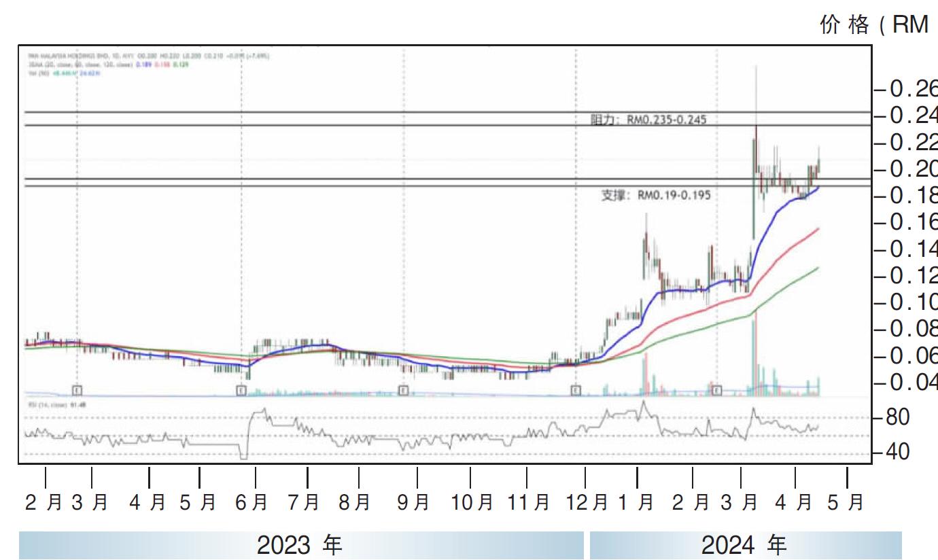Image resolution: width=938 pixels, height=560 pixels.
Task: Click the E event marker near September 2023
Action: [x=403, y=390]
